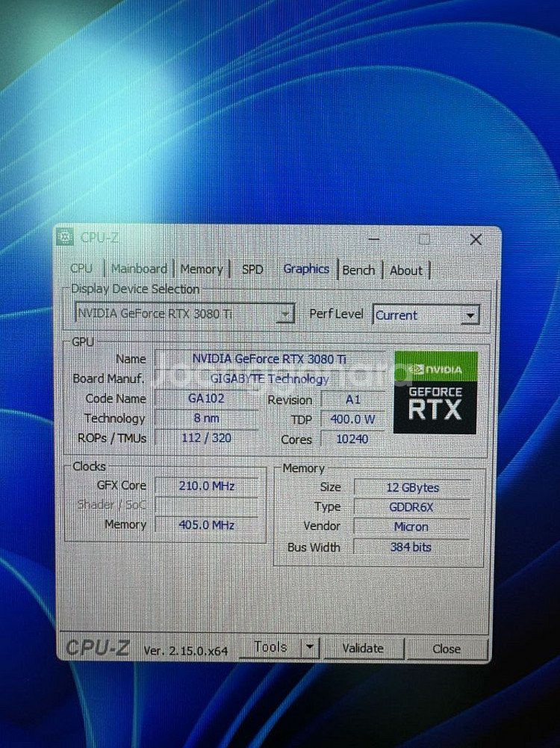Click the Micron vendor value
The height and width of the screenshot is (748, 560).
point(412,527)
